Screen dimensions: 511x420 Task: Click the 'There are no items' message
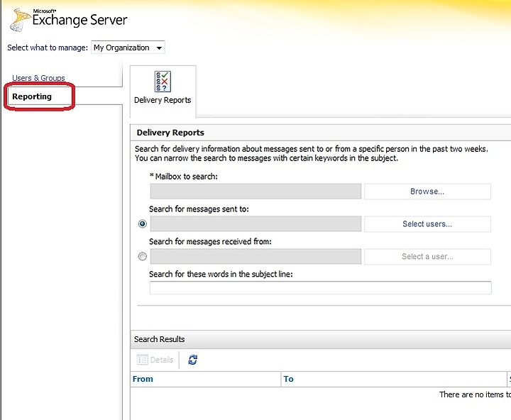pos(475,394)
